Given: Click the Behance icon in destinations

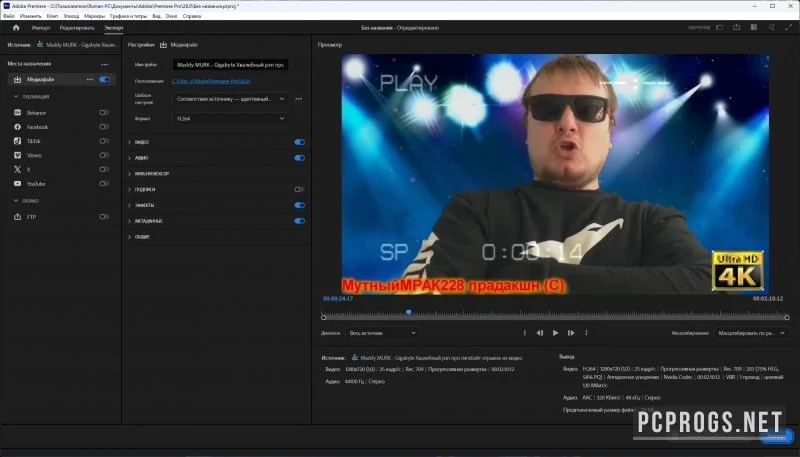Looking at the screenshot, I should tap(17, 113).
